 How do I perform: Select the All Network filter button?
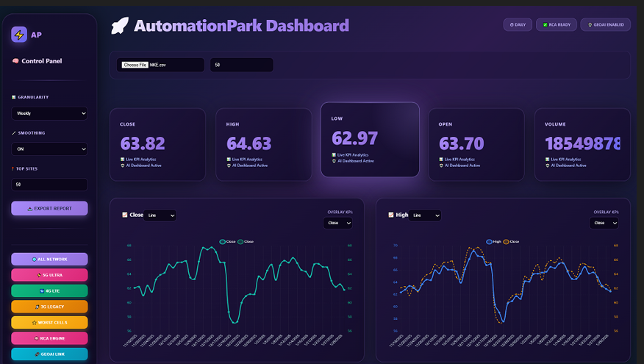pos(49,260)
